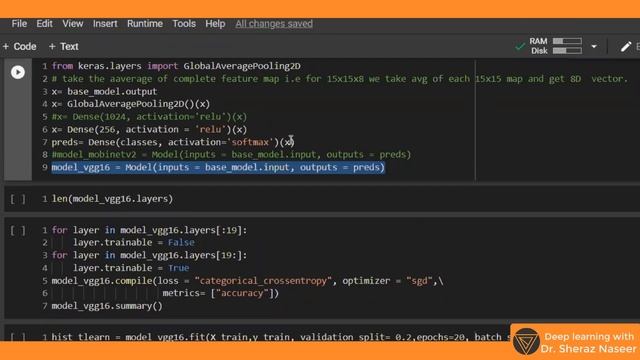Click the preds= Dense(classes softmax line
Screen dimensions: 640x360
pyautogui.click(x=173, y=142)
